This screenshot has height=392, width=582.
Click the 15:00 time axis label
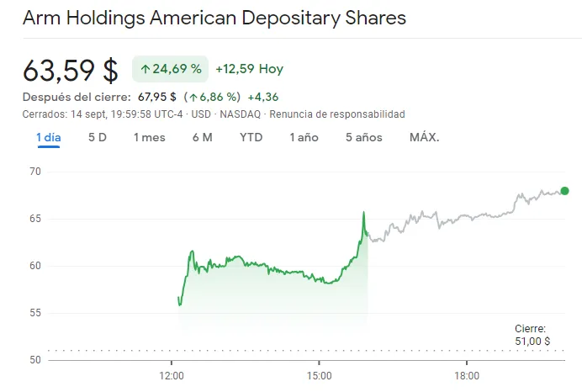point(320,375)
